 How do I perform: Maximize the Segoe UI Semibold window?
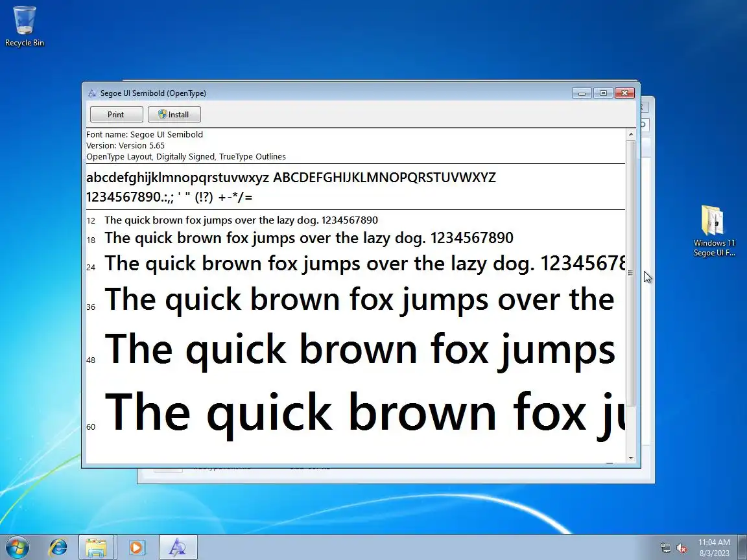(x=603, y=93)
